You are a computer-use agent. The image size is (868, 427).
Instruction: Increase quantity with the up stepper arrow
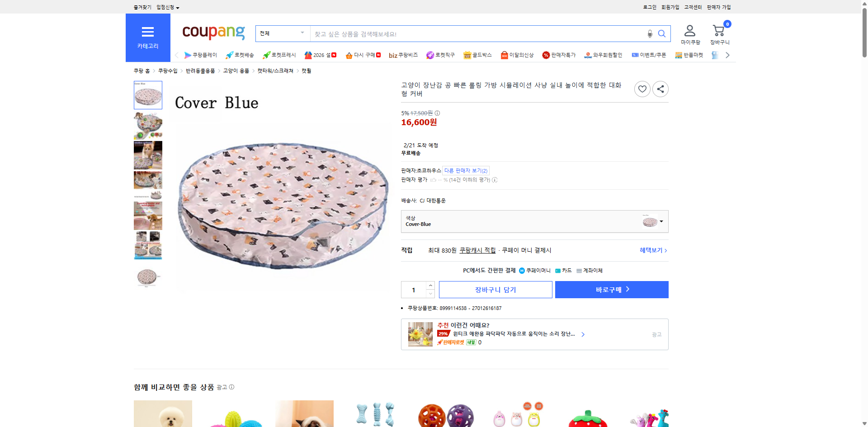pos(430,285)
